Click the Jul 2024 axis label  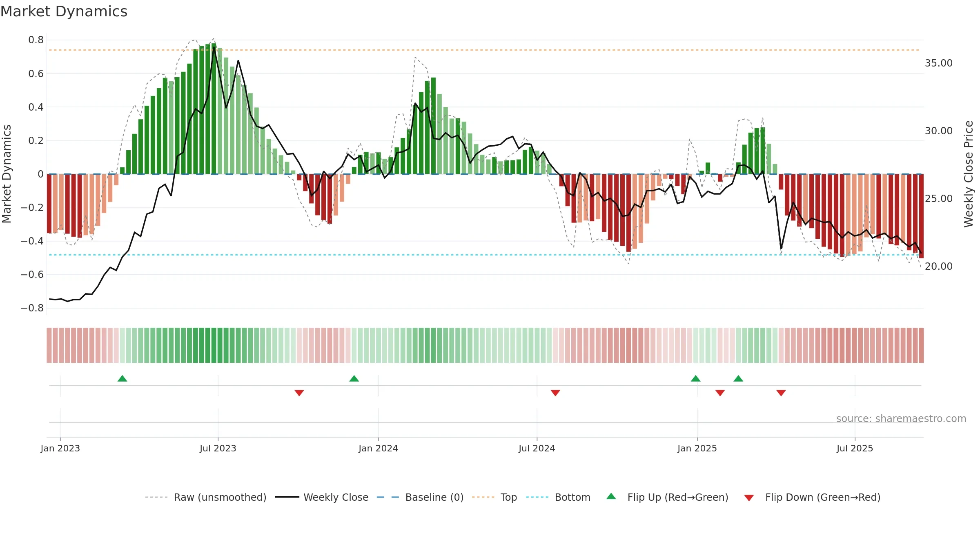point(537,448)
